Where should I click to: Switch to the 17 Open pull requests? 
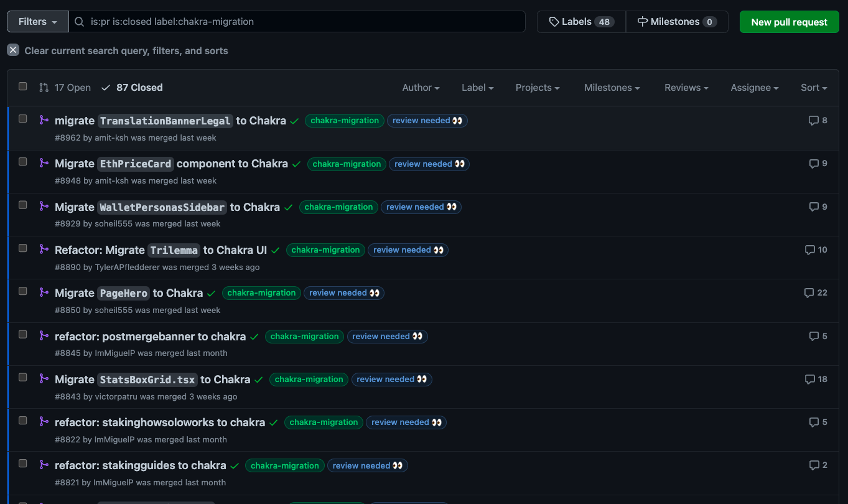[x=65, y=88]
